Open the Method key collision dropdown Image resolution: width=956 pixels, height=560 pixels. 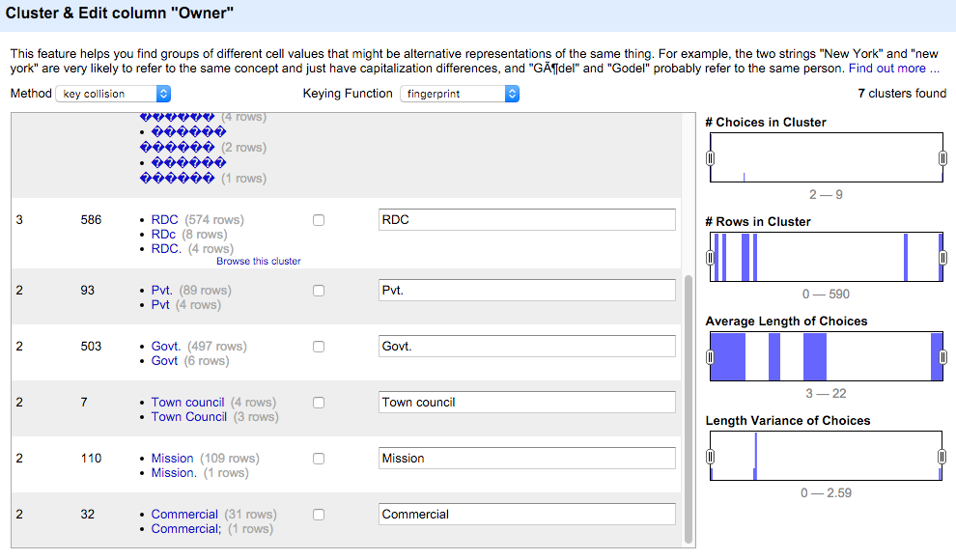point(113,94)
